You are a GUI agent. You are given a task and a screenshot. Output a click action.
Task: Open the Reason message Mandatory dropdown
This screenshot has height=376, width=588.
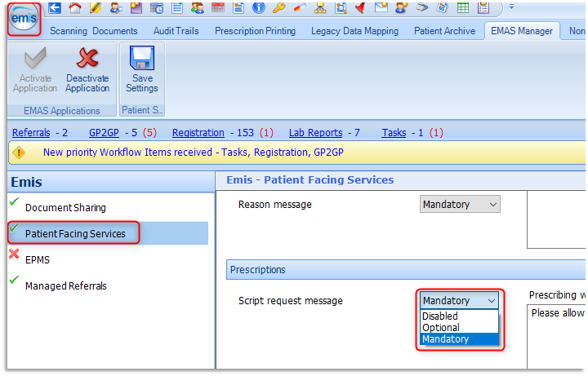460,204
